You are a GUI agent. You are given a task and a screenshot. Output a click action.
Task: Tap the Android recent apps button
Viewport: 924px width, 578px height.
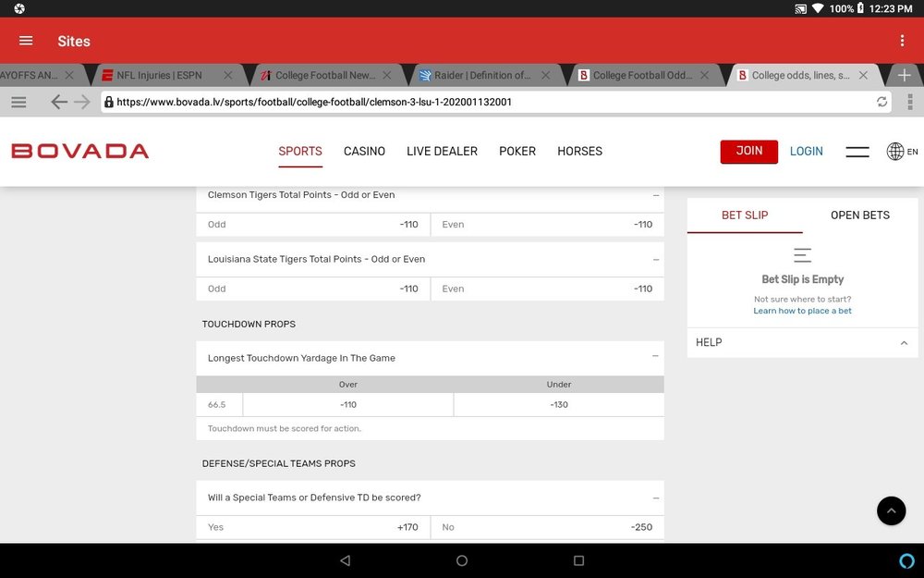(578, 560)
